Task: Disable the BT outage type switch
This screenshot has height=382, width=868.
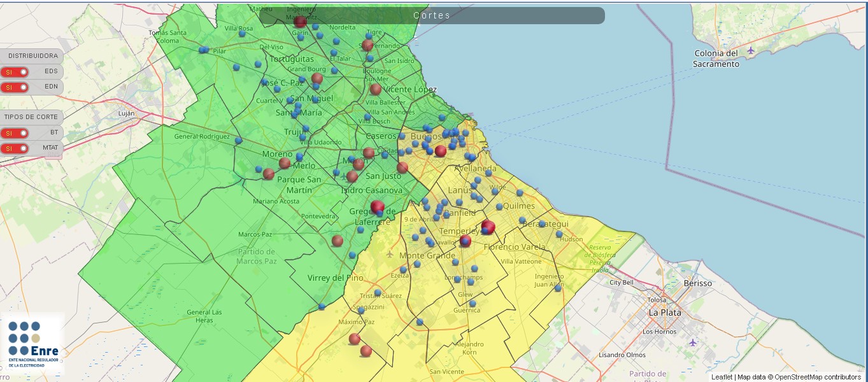Action: tap(14, 133)
